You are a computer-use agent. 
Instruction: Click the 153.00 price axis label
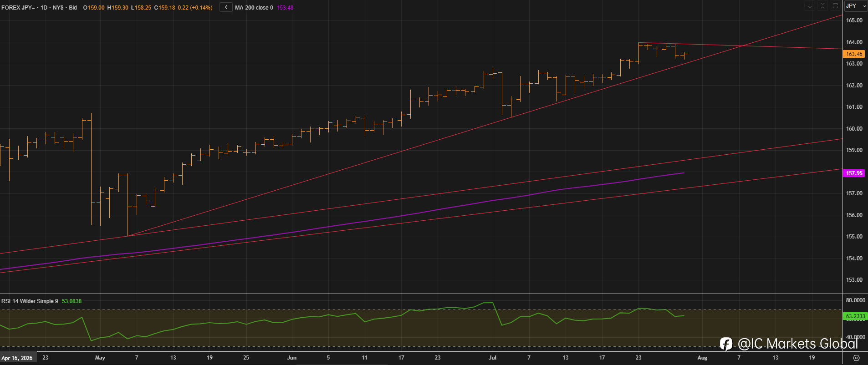click(854, 280)
